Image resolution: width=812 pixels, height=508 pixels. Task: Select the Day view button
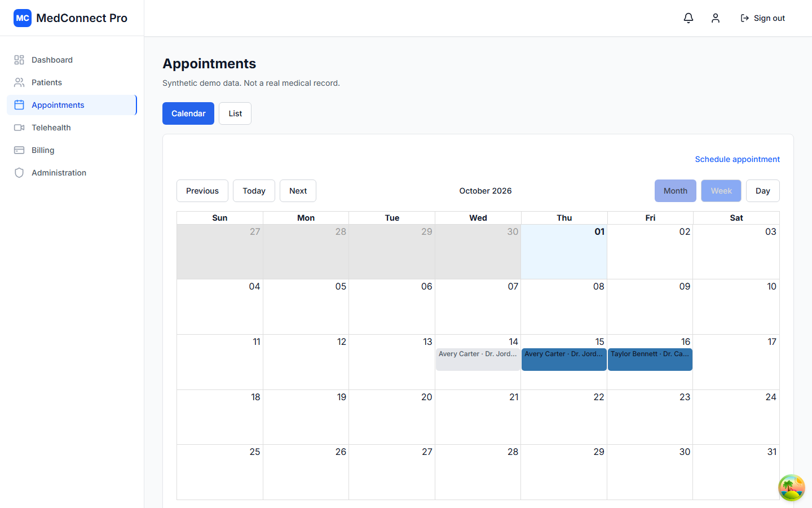763,191
